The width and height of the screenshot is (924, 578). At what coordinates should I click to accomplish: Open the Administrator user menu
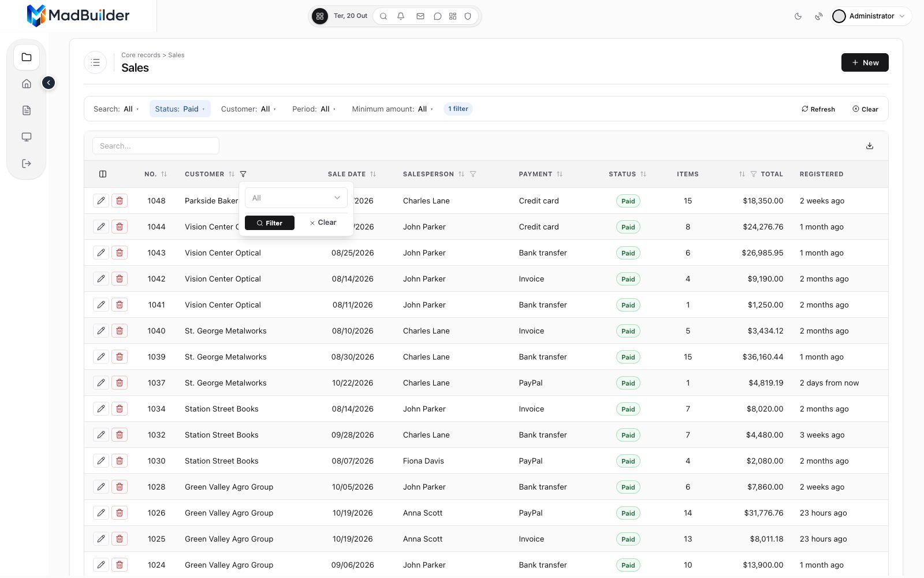871,16
